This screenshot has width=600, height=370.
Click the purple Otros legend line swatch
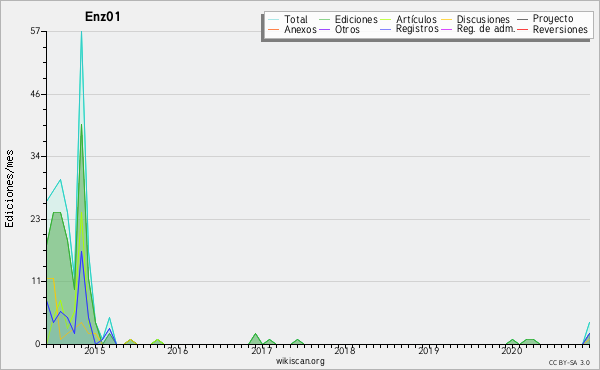pyautogui.click(x=324, y=29)
